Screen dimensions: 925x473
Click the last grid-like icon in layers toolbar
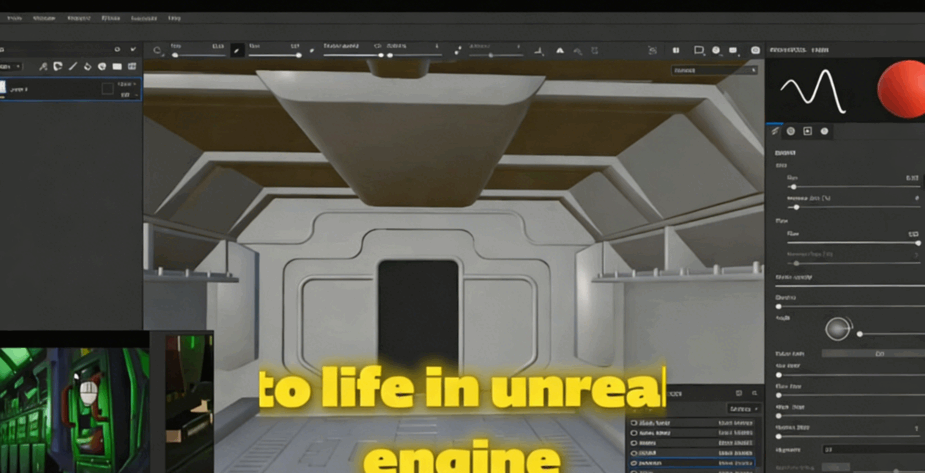click(132, 67)
